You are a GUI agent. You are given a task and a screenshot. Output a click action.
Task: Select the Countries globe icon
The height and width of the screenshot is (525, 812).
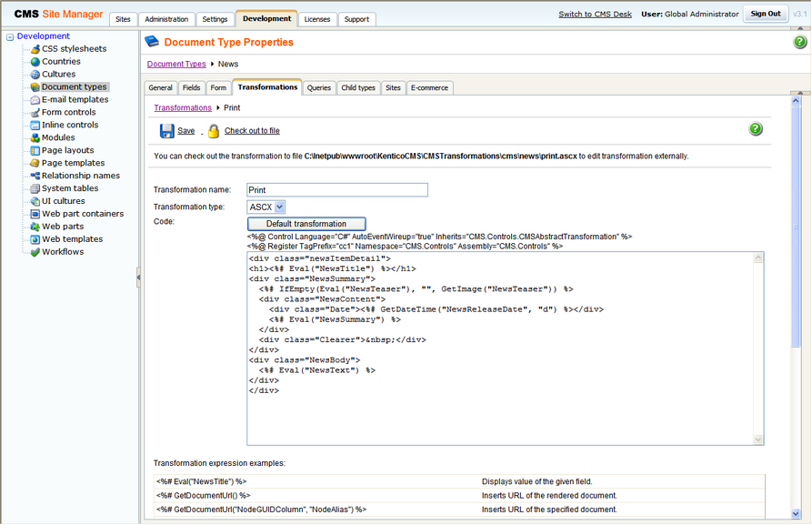(x=35, y=62)
